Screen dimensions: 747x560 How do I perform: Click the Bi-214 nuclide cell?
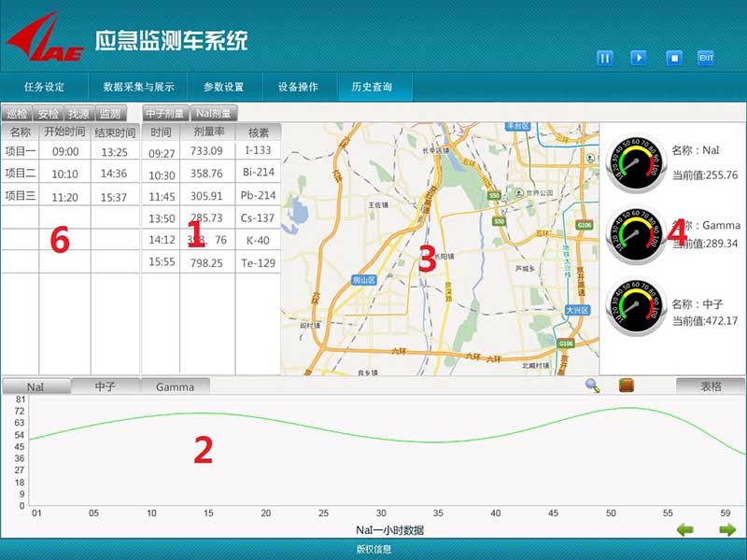click(x=259, y=172)
